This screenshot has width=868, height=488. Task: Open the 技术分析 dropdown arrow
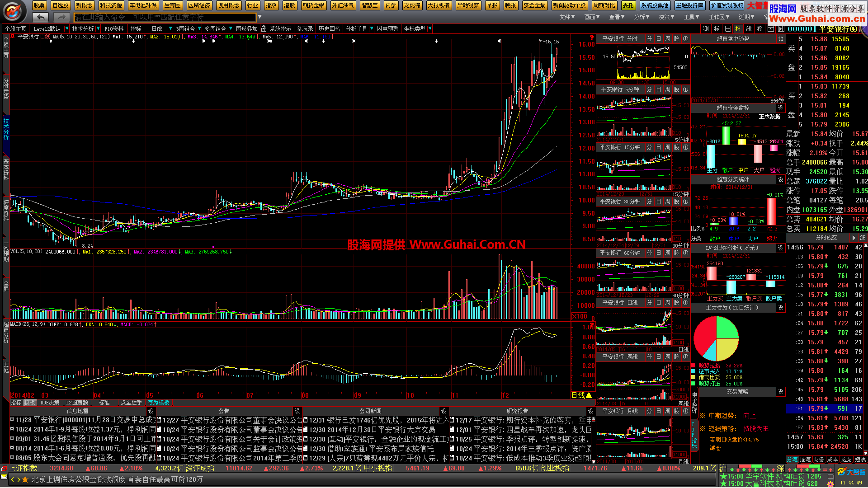point(98,29)
